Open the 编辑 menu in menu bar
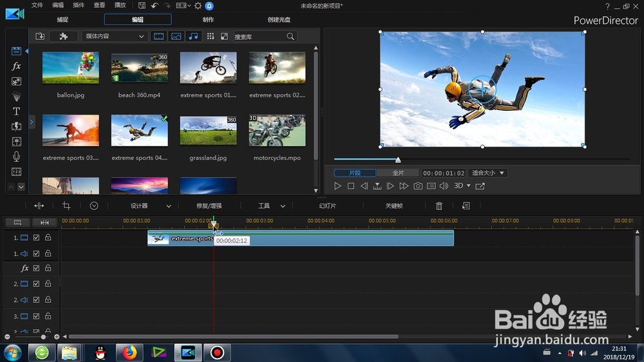 [58, 5]
